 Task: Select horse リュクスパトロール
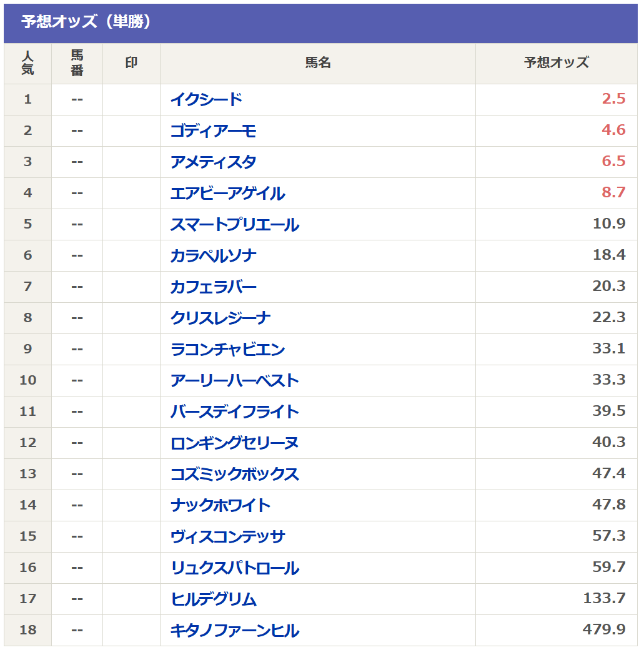234,568
